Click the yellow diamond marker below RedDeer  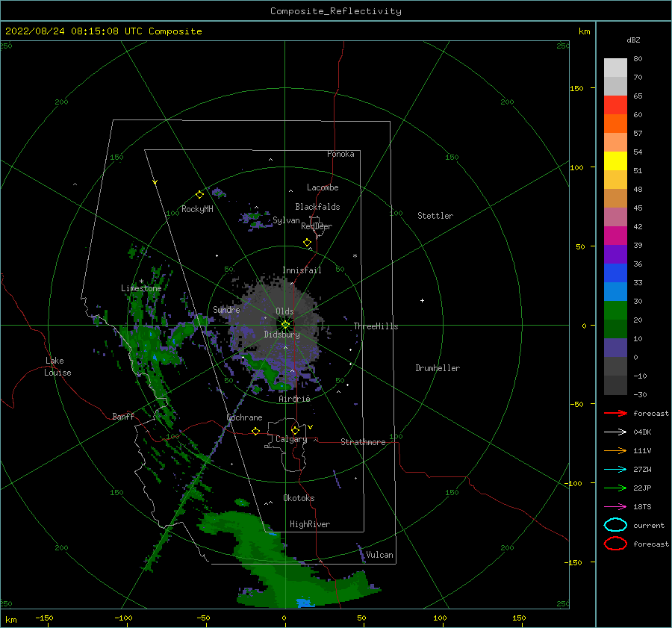pos(307,243)
